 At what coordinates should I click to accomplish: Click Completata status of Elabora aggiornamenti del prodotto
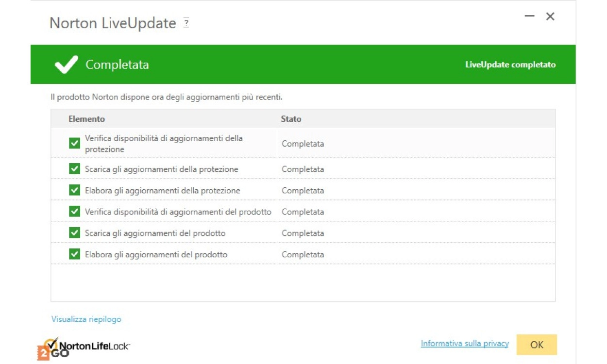click(303, 254)
